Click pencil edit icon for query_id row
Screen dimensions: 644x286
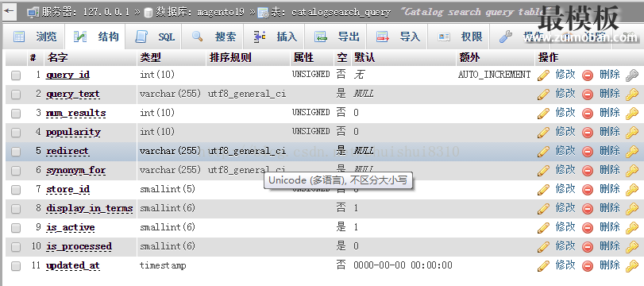(543, 75)
